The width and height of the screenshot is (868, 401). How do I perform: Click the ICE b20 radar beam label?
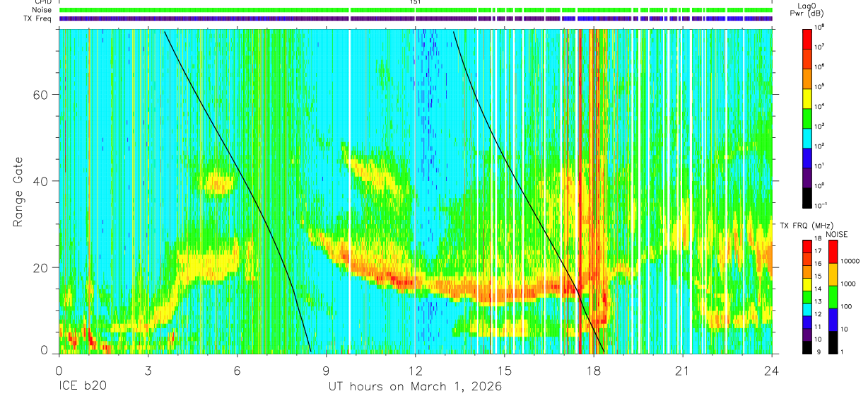click(82, 387)
